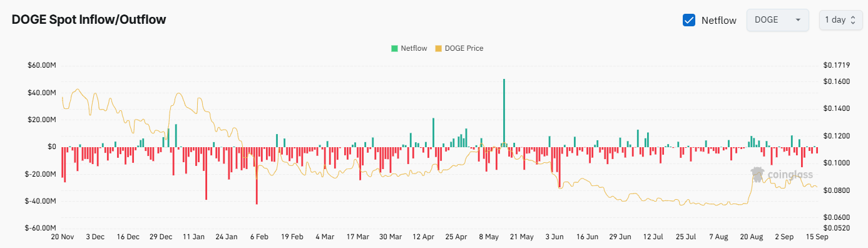868x248 pixels.
Task: Click the 29 Jun date label
Action: coord(620,237)
